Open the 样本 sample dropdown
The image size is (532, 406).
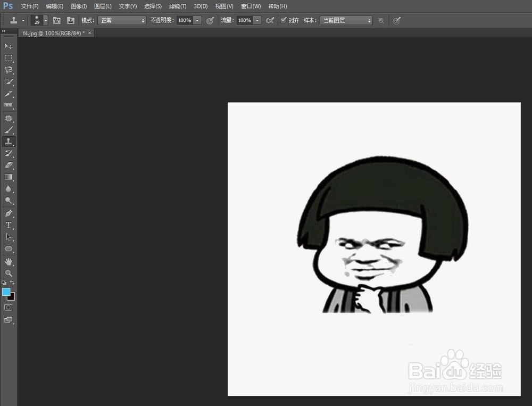coord(346,20)
